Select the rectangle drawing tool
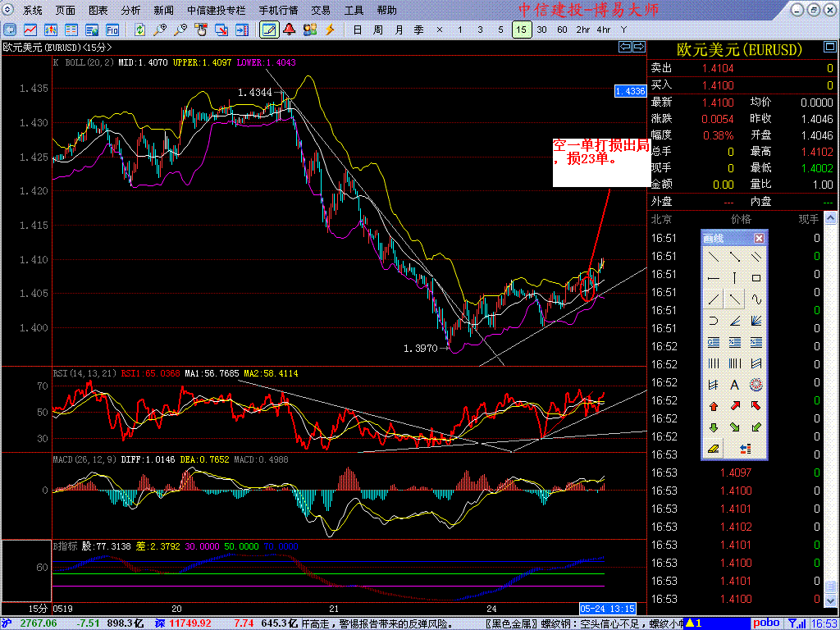840x630 pixels. point(756,278)
